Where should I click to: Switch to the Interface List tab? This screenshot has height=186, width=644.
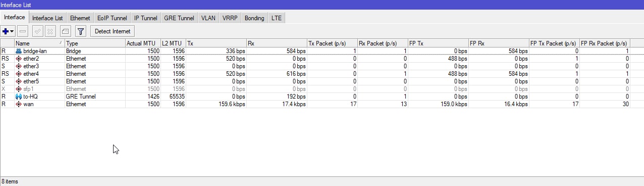pos(47,18)
